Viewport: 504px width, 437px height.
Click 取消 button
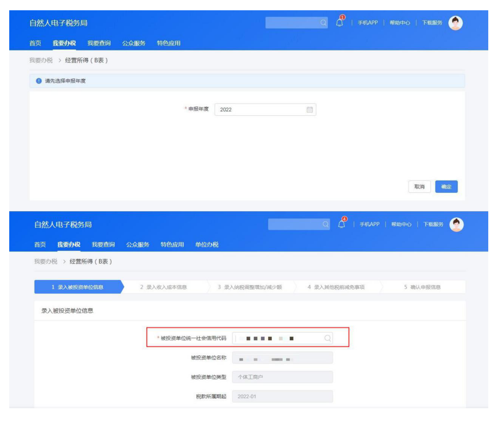tap(419, 187)
